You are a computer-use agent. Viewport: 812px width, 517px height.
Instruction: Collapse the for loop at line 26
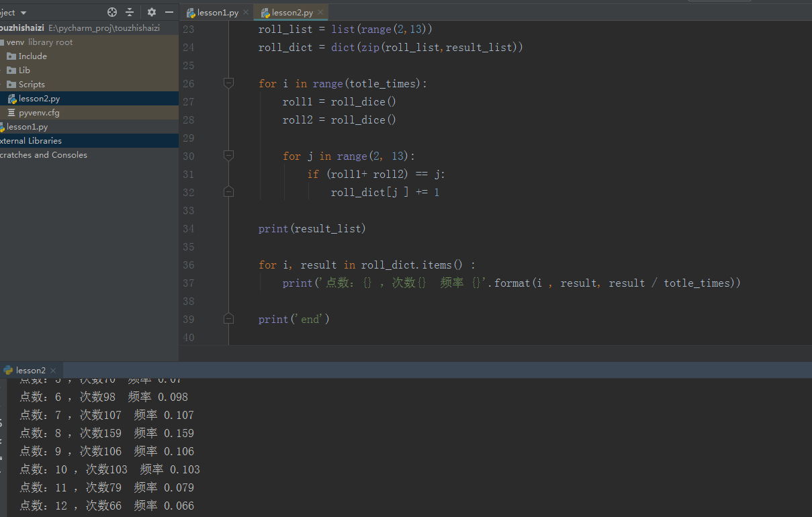(228, 83)
